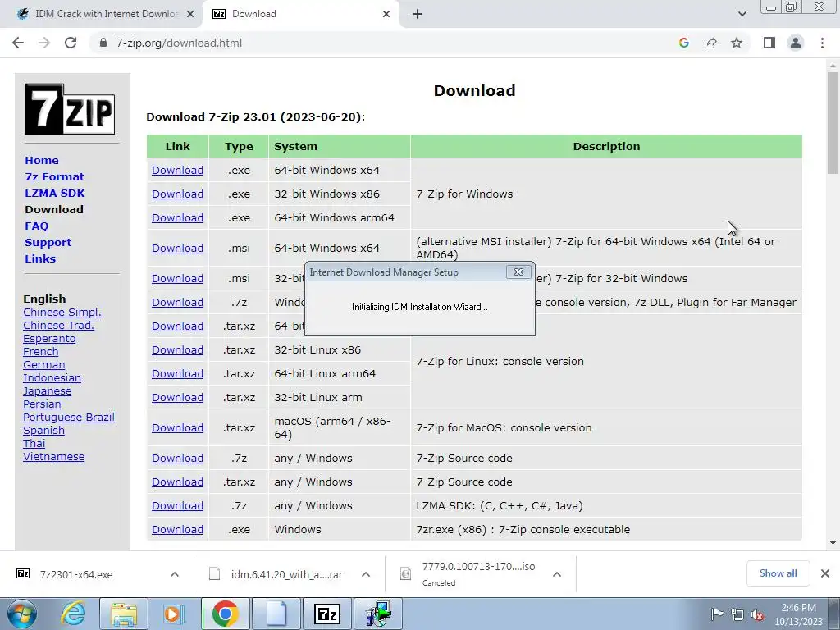Close Internet Download Manager Setup dialog
840x630 pixels.
click(x=518, y=272)
